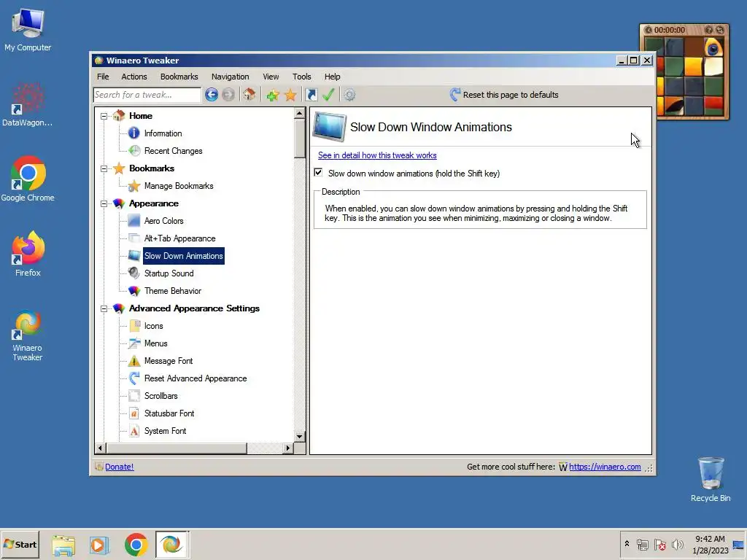Click the Start button
The image size is (747, 560).
click(20, 544)
